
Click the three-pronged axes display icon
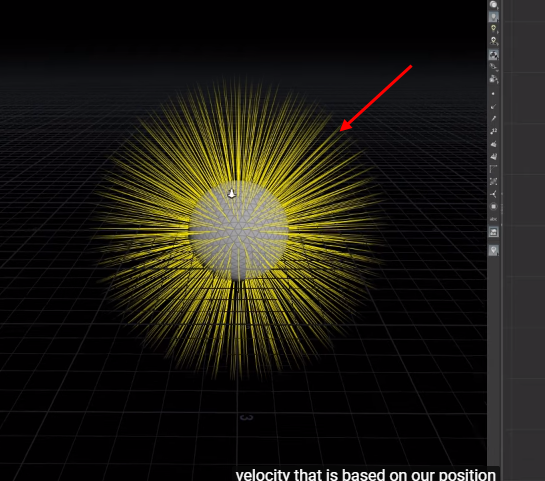(x=494, y=194)
